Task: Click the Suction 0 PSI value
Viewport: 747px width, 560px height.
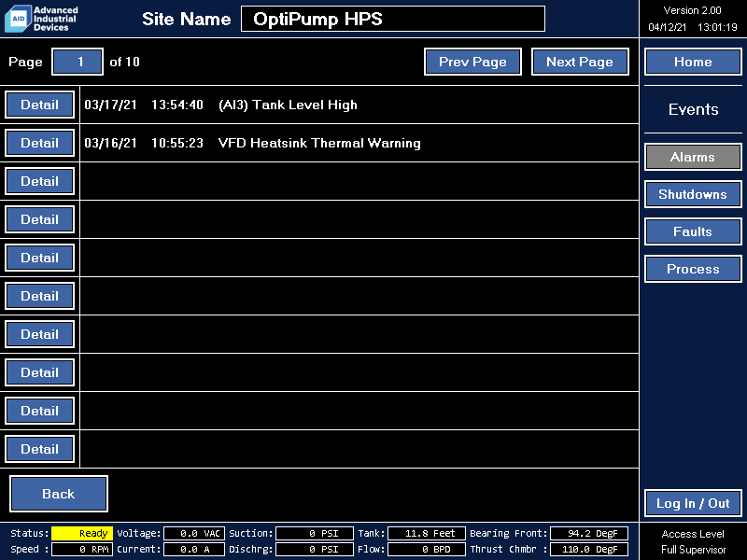Action: pyautogui.click(x=315, y=533)
